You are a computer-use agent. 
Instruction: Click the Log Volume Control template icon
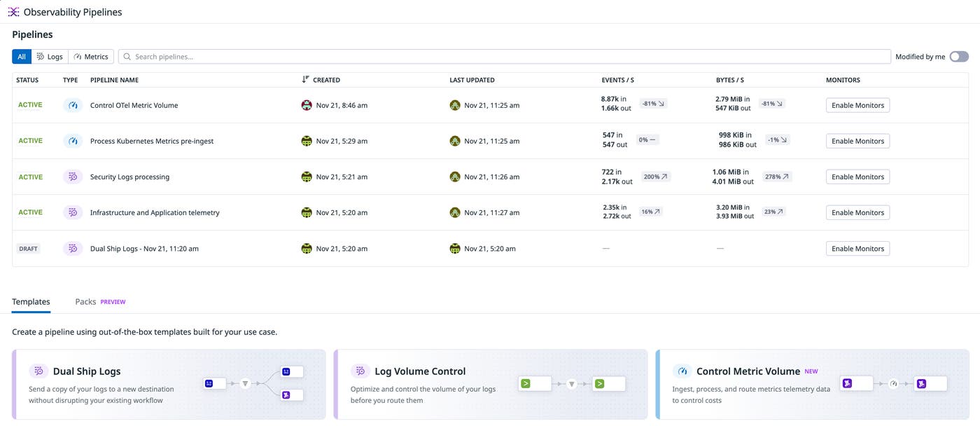(x=360, y=371)
